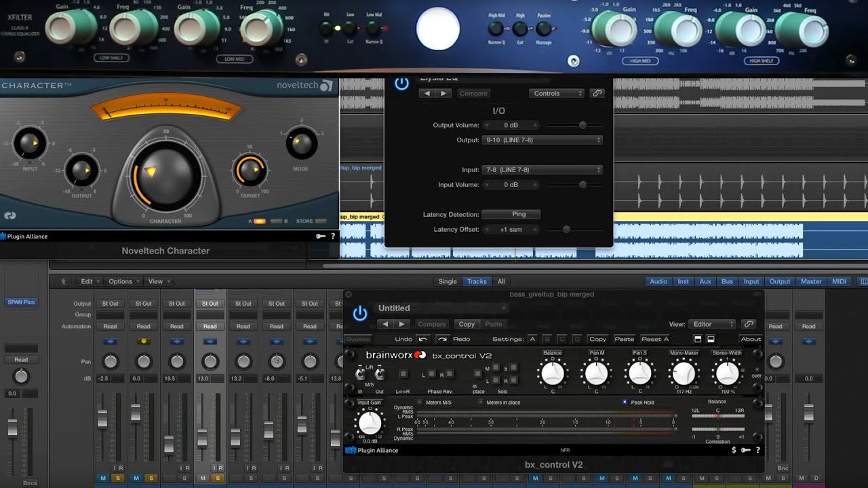Click Input Gain knob in bx_control
The height and width of the screenshot is (488, 868).
[370, 423]
